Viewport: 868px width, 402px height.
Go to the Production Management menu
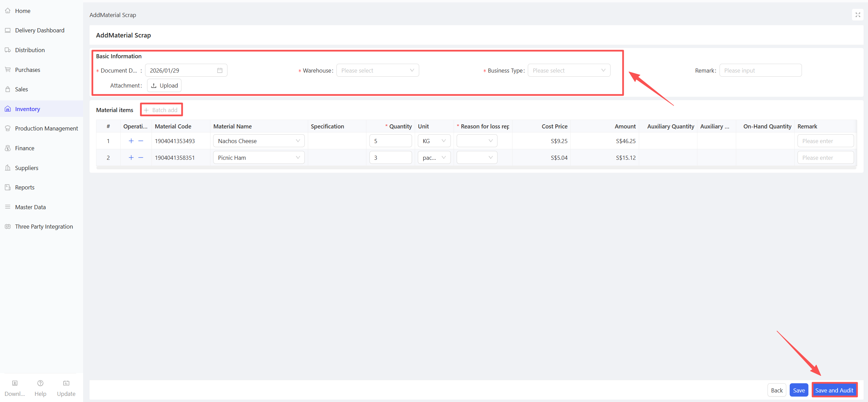[x=46, y=128]
